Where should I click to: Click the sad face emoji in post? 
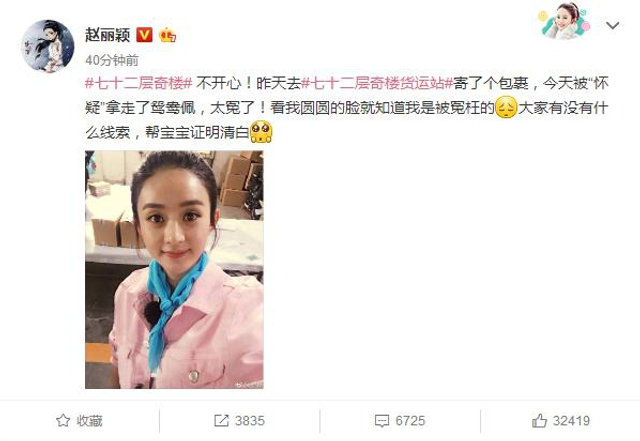(x=506, y=107)
